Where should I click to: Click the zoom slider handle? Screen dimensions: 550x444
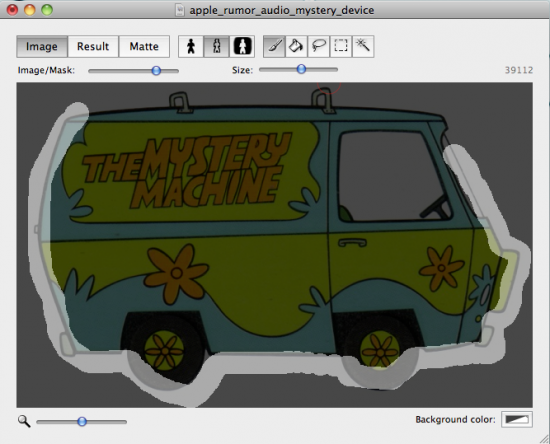[82, 421]
